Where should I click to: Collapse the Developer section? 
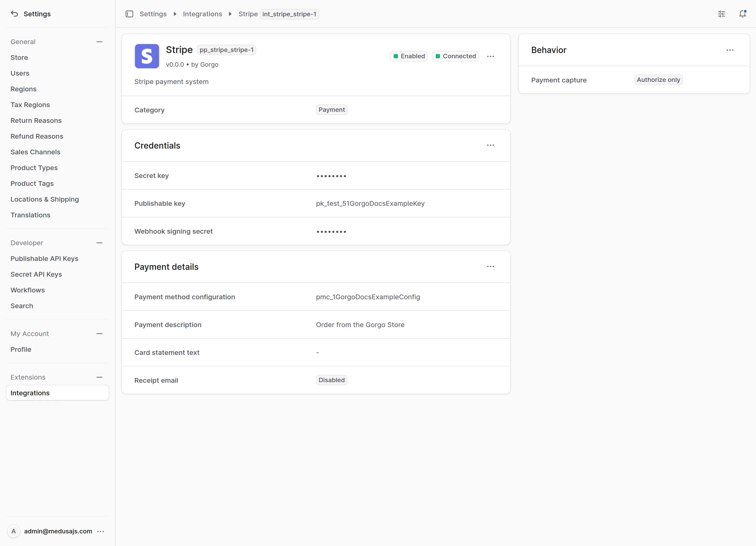tap(99, 243)
